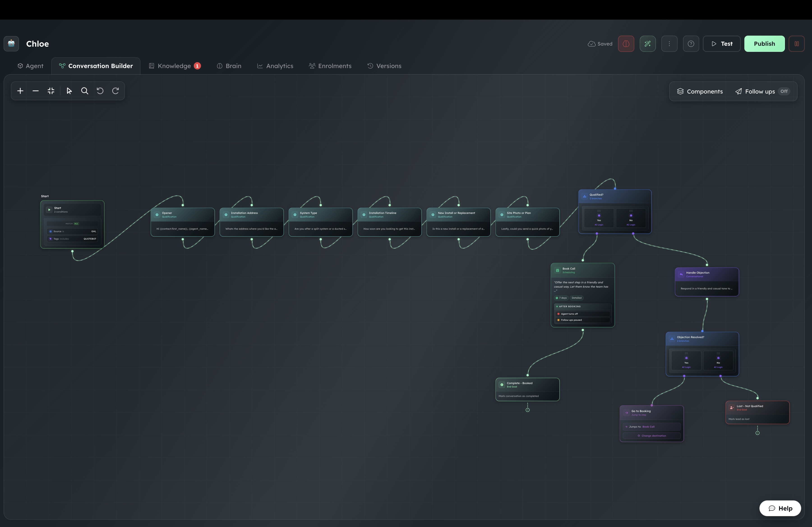
Task: Select the New Install or Replacement node
Action: (x=458, y=222)
